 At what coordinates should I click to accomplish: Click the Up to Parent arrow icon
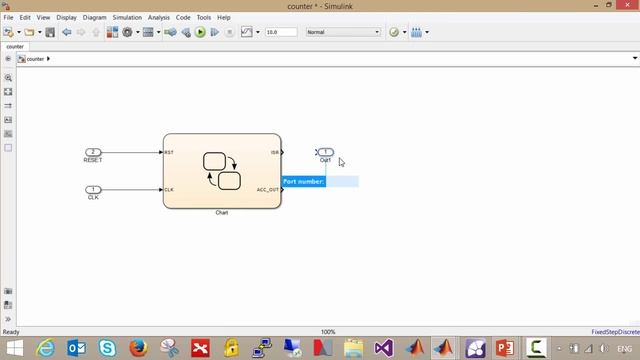[96, 32]
